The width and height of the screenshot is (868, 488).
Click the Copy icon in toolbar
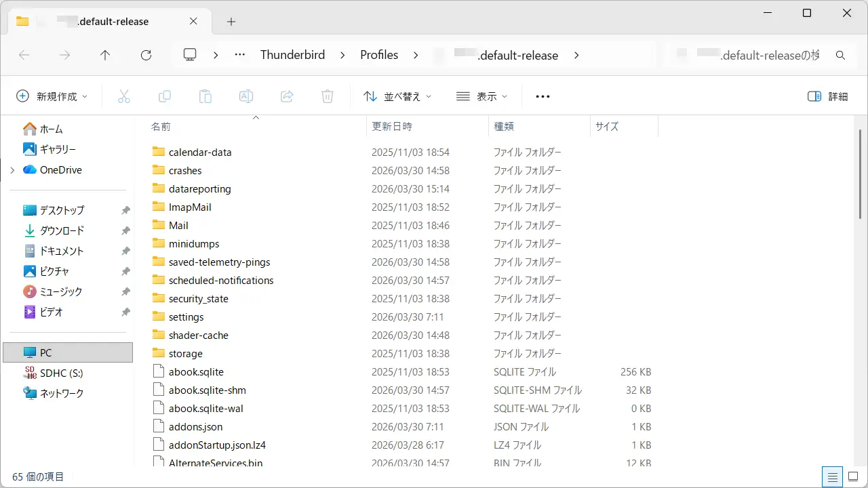click(164, 96)
